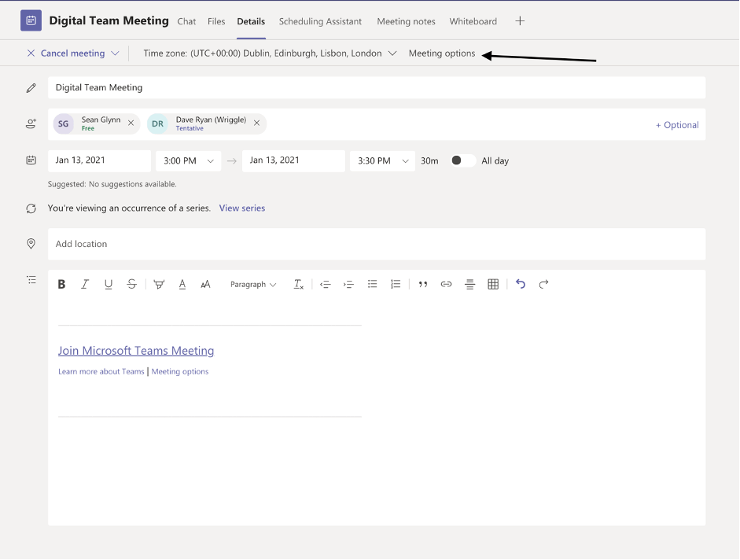Click the recurrence series icon
The width and height of the screenshot is (740, 560).
tap(31, 208)
